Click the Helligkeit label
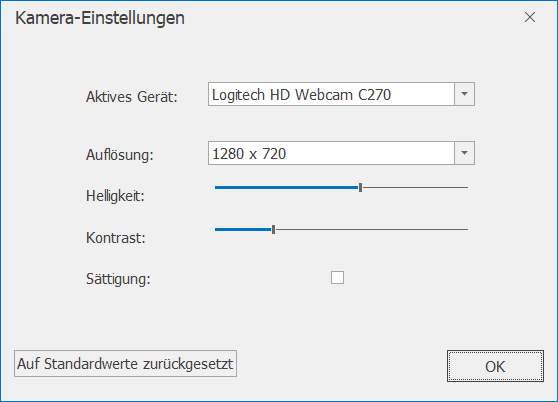 pos(115,196)
